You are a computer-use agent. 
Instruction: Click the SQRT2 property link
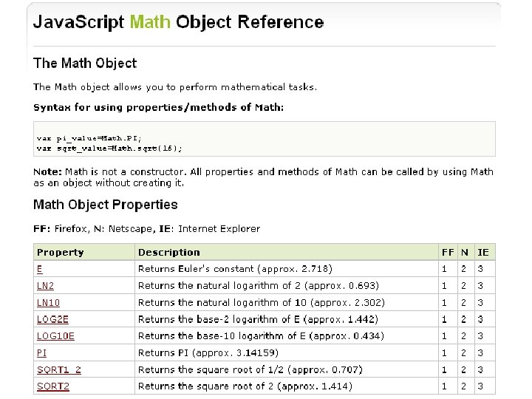(x=53, y=386)
